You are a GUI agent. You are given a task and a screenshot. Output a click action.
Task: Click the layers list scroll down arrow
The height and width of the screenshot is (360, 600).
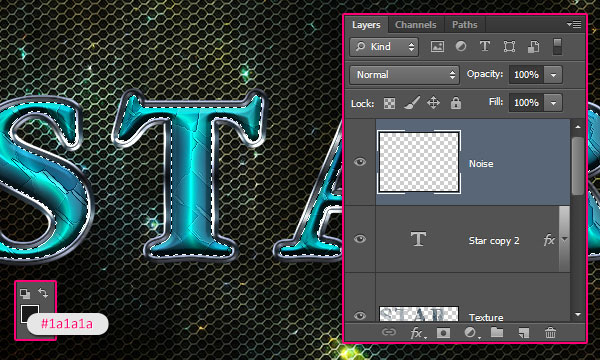pos(578,314)
